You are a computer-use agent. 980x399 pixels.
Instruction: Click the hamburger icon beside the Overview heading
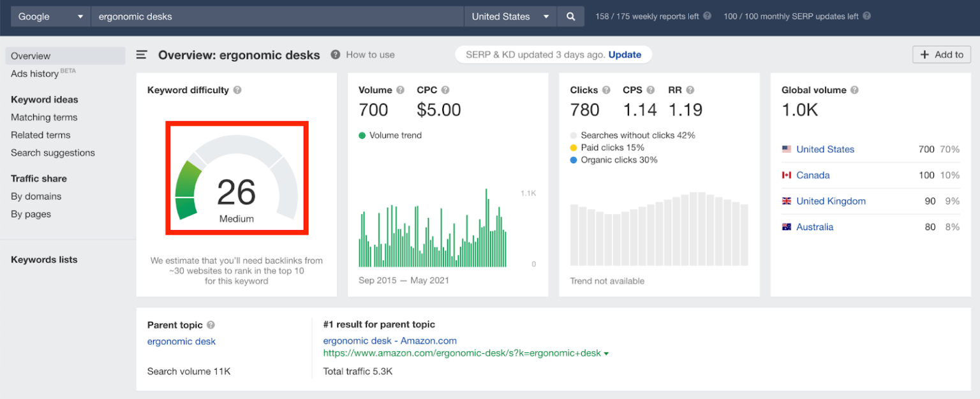[x=141, y=55]
